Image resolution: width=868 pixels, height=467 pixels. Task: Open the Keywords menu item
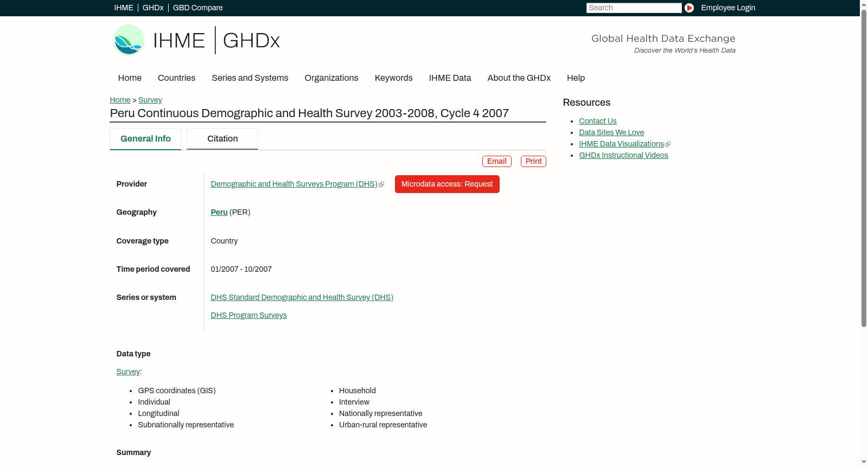coord(393,78)
